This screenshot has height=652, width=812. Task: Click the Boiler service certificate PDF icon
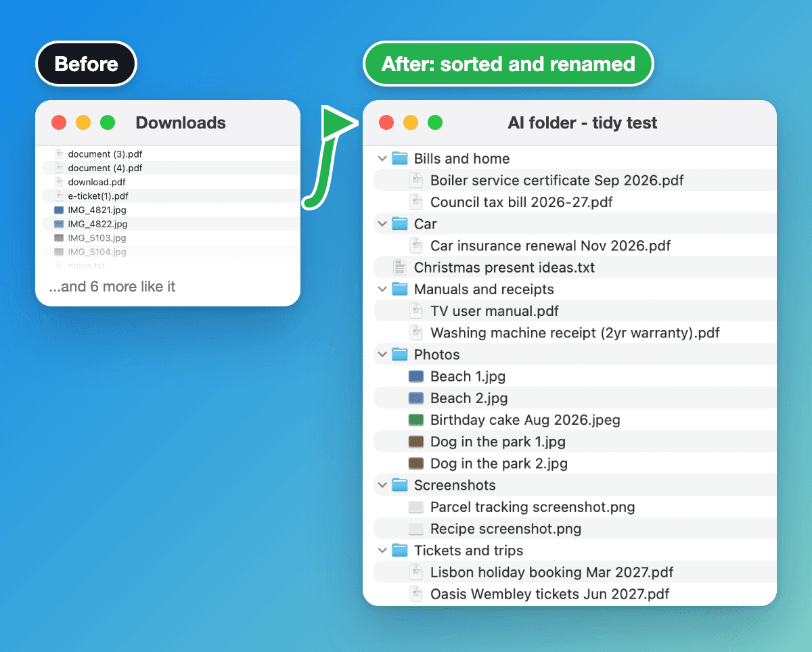point(416,181)
